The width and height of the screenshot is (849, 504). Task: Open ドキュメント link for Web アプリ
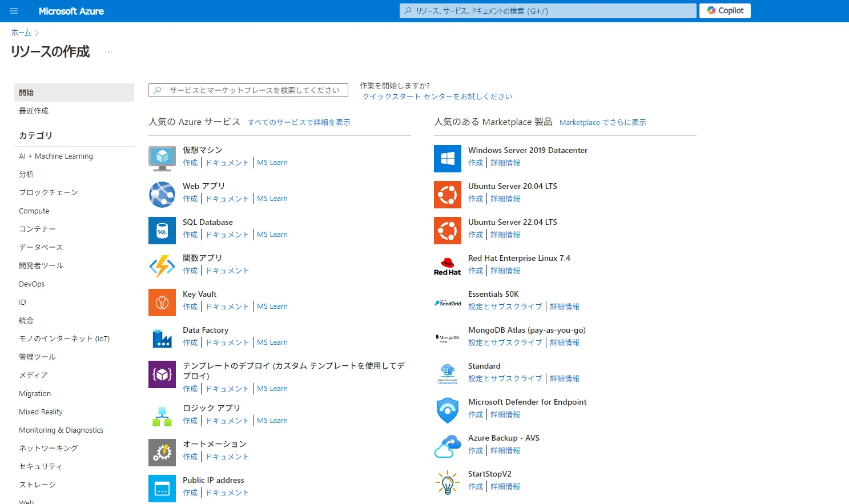227,199
